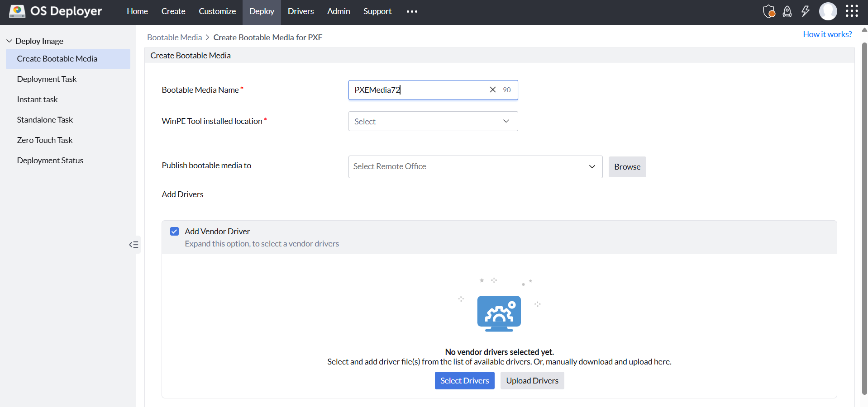
Task: Click the lightning bolt icon
Action: [x=806, y=11]
